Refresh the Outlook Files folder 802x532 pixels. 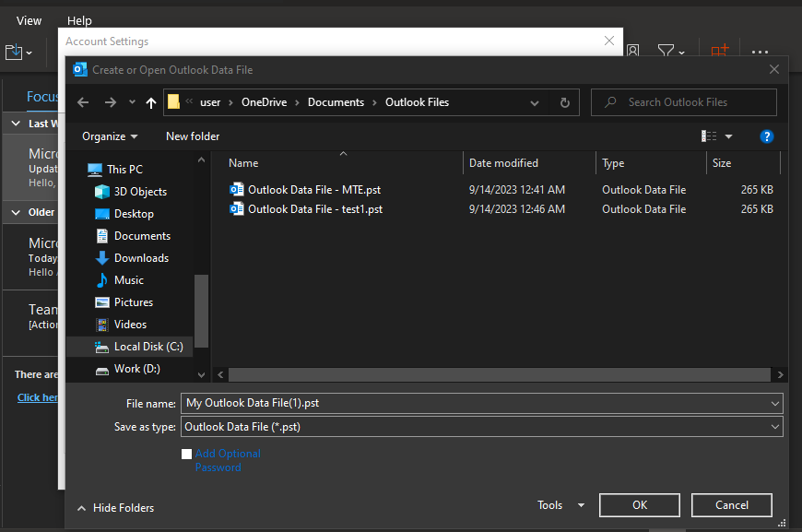click(x=564, y=102)
